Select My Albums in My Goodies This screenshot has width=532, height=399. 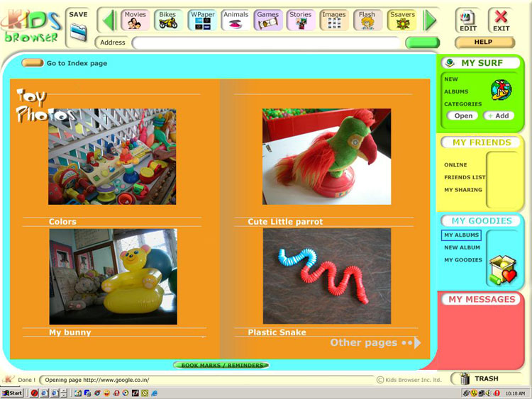tap(461, 235)
